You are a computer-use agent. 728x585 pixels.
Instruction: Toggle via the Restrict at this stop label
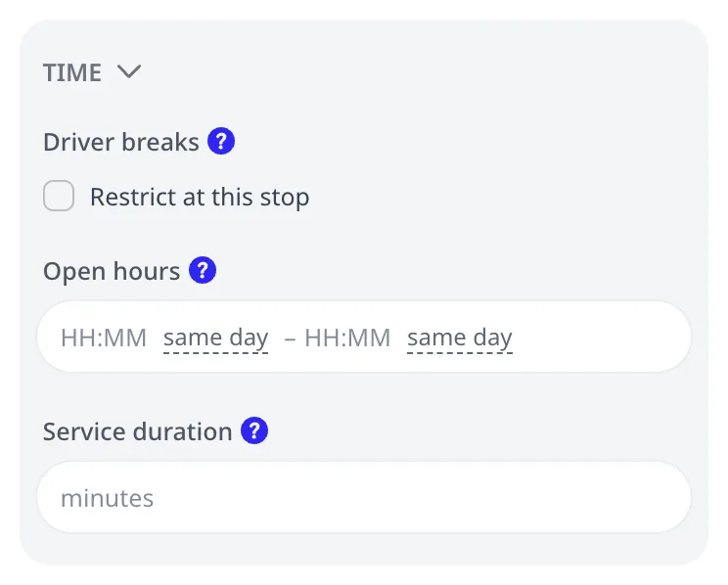pos(200,197)
